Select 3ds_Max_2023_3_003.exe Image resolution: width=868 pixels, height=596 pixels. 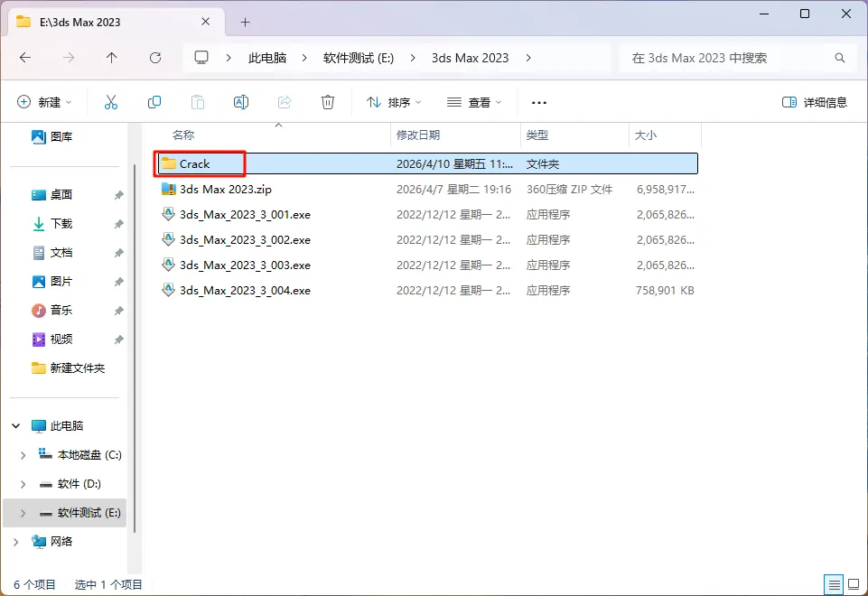pos(427,265)
